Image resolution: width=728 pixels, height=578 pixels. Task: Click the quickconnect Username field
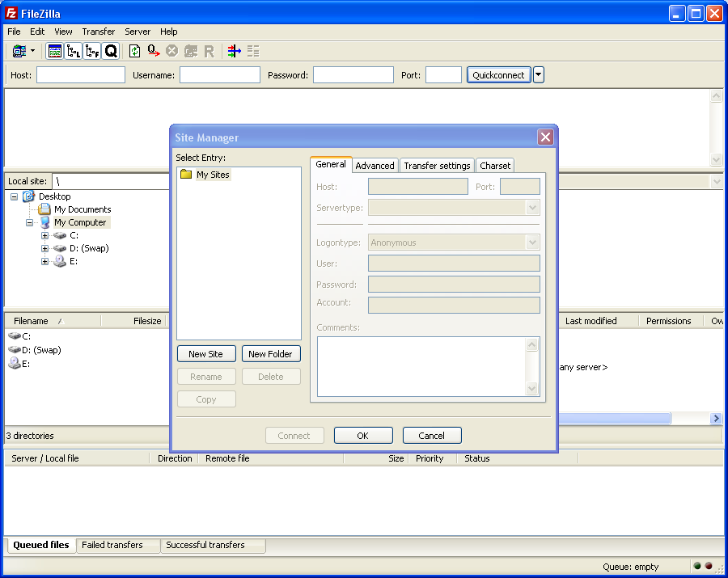pos(220,74)
